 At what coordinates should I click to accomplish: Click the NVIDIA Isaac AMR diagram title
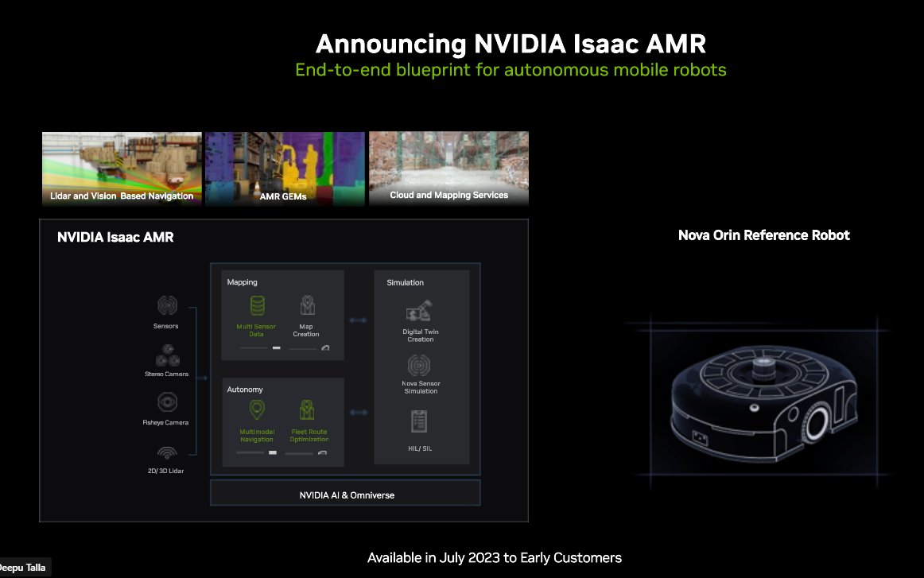[x=115, y=238]
